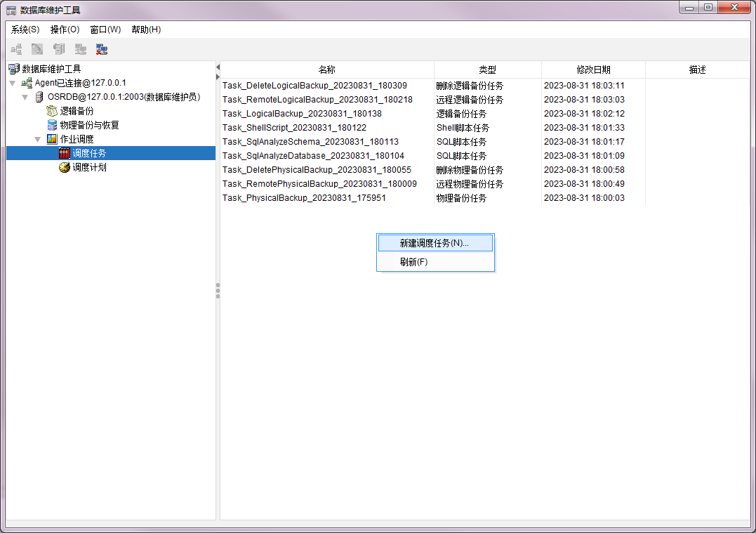Viewport: 756px width, 533px height.
Task: Choose 新建调度任务(N)... from context menu
Action: click(x=435, y=243)
